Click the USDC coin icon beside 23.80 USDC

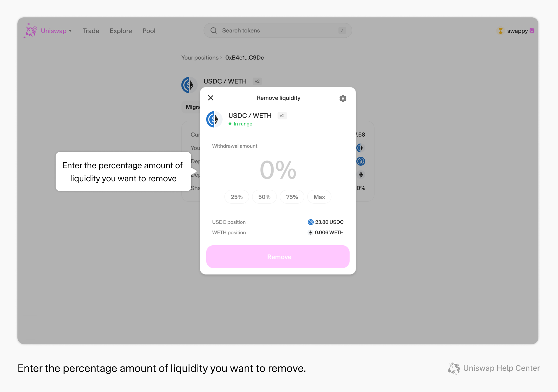[x=311, y=222]
